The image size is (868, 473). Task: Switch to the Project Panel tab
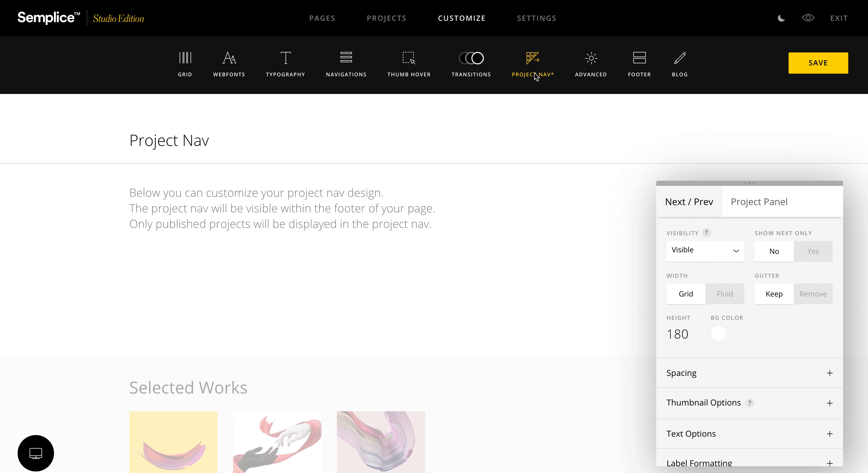coord(759,202)
